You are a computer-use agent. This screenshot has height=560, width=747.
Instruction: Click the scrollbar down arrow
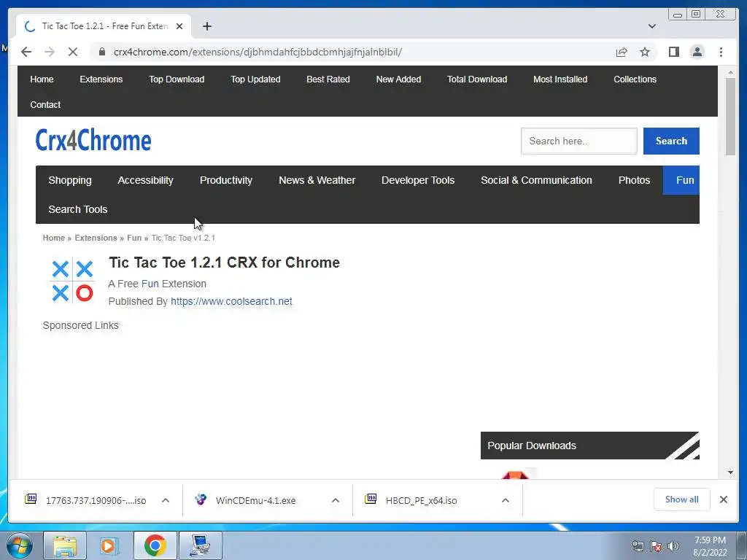click(730, 472)
